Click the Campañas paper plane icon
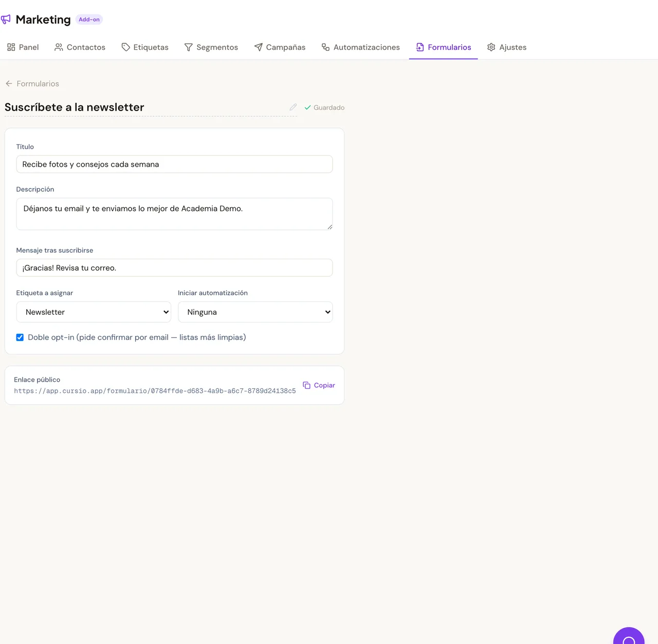This screenshot has height=644, width=658. tap(258, 47)
